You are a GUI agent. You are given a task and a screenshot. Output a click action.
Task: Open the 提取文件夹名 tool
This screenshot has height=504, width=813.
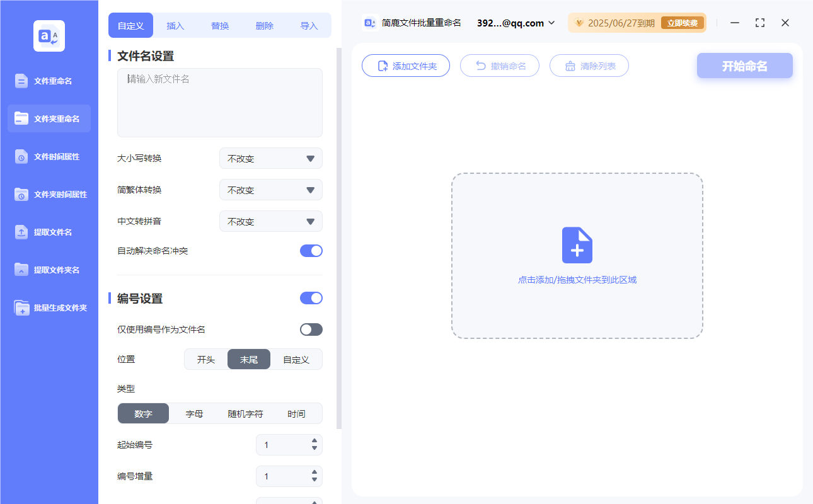[x=49, y=270]
